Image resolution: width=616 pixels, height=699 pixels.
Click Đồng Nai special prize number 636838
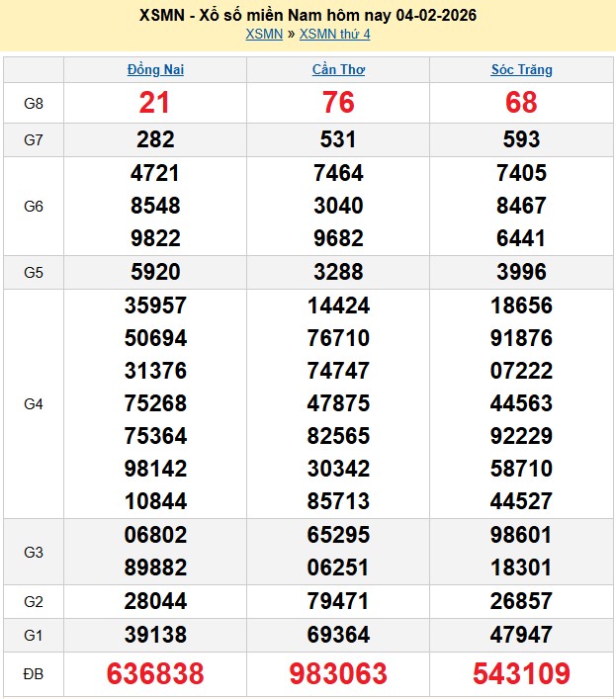pos(155,674)
